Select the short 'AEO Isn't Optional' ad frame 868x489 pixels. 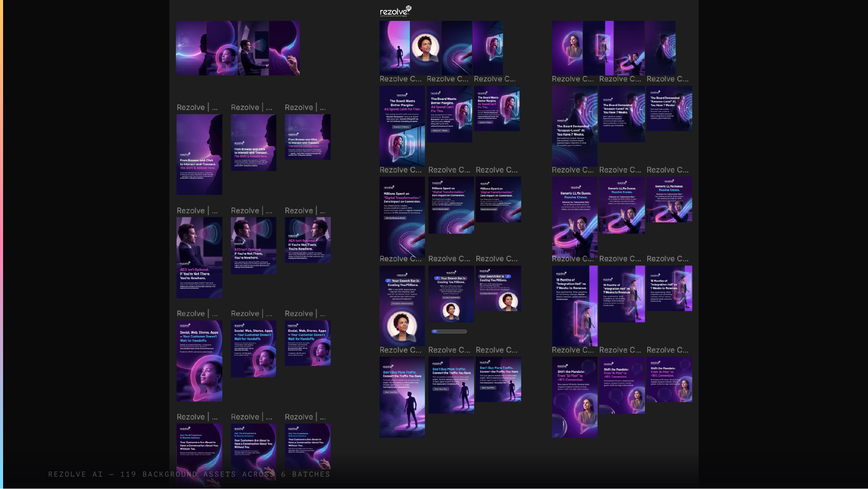click(307, 240)
